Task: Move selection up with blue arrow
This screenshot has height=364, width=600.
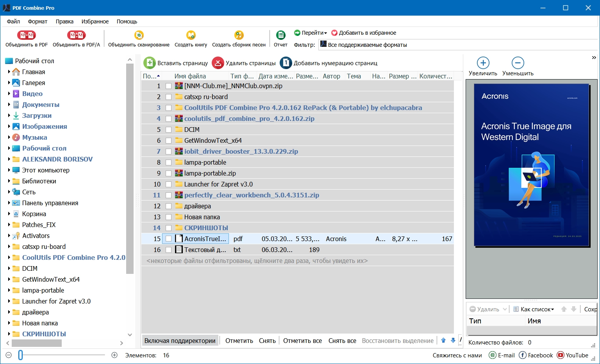Action: [443, 340]
